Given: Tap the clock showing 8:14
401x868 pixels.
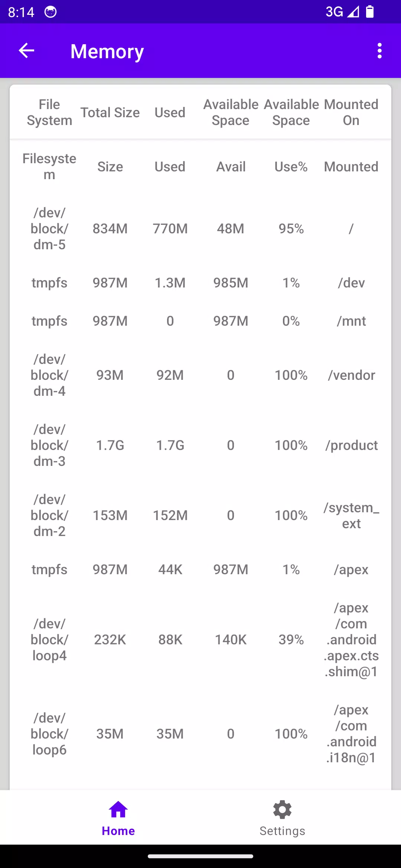Looking at the screenshot, I should (21, 12).
